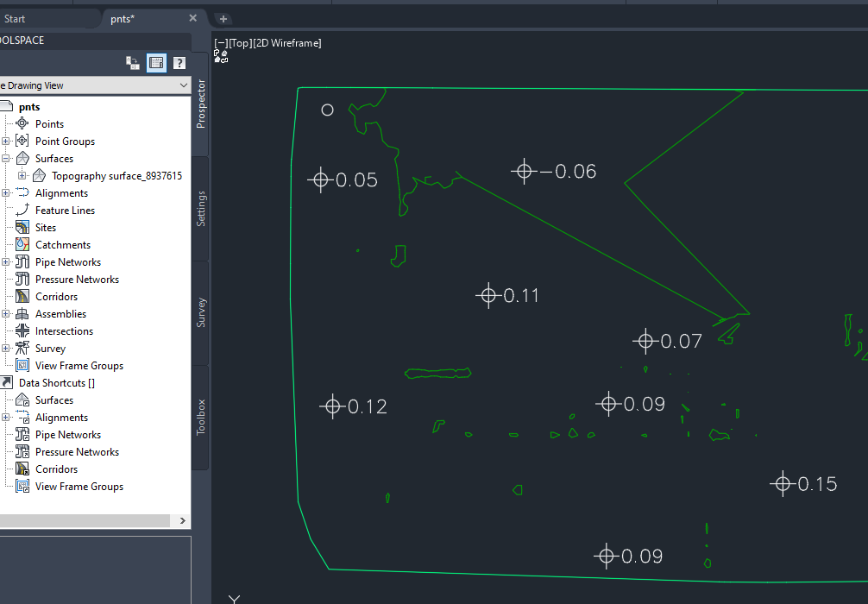
Task: Click the Feature Lines icon
Action: click(x=22, y=210)
